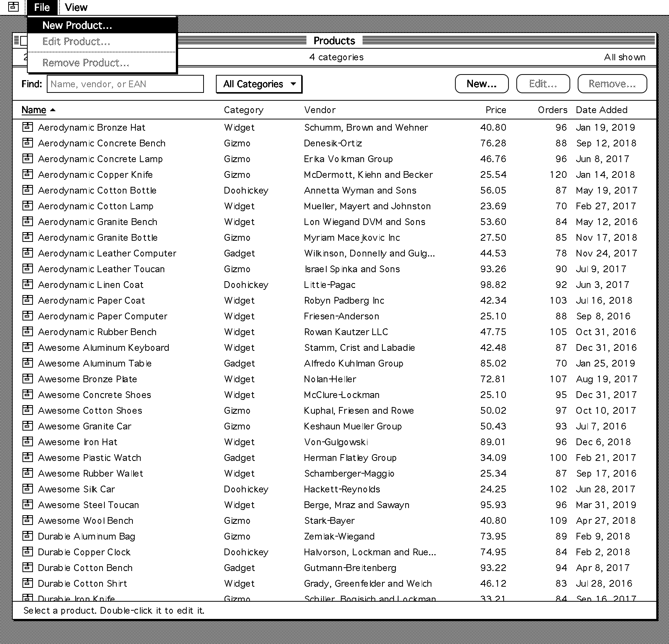Click the Remove... button
669x644 pixels.
tap(612, 83)
